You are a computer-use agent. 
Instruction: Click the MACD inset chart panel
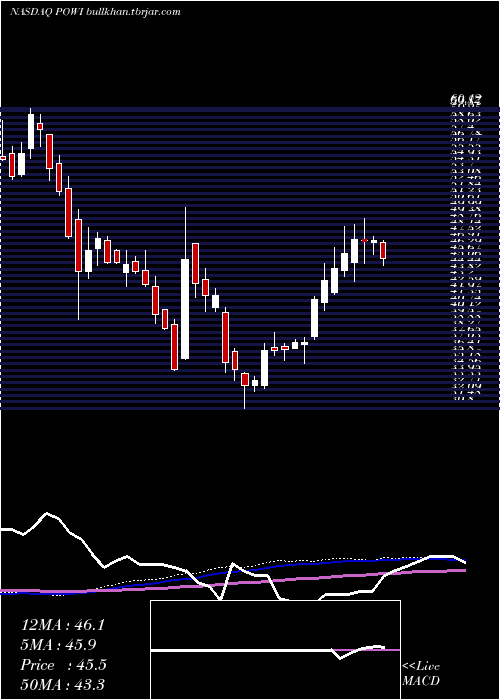point(275,650)
